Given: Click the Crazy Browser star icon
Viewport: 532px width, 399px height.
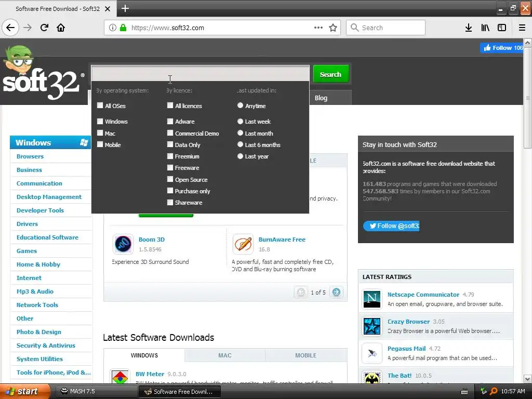Looking at the screenshot, I should point(372,326).
